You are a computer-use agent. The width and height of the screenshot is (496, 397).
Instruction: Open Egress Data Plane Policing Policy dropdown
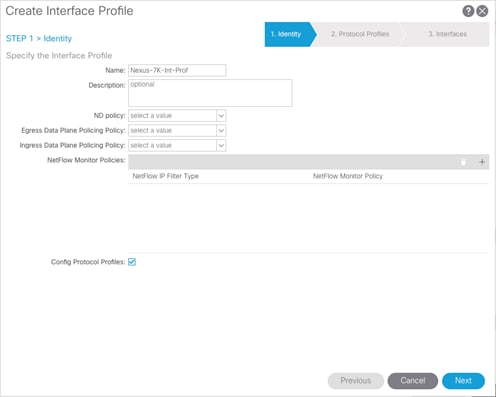point(221,131)
